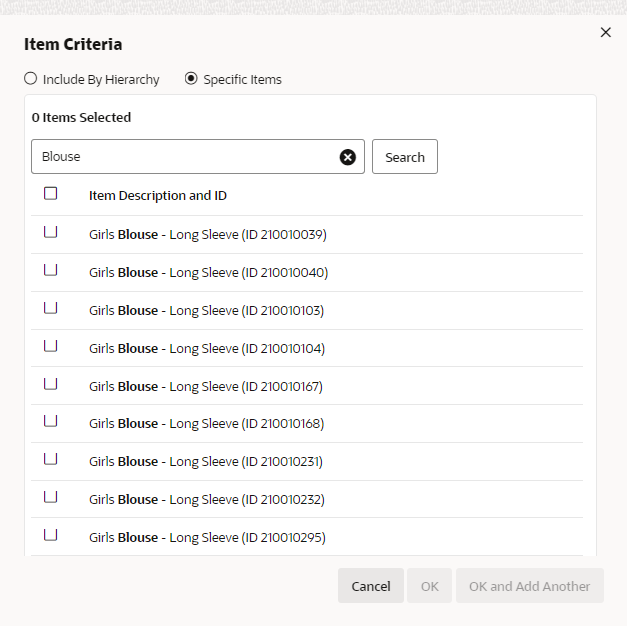Select Include By Hierarchy radio option
The image size is (627, 626).
click(x=30, y=79)
